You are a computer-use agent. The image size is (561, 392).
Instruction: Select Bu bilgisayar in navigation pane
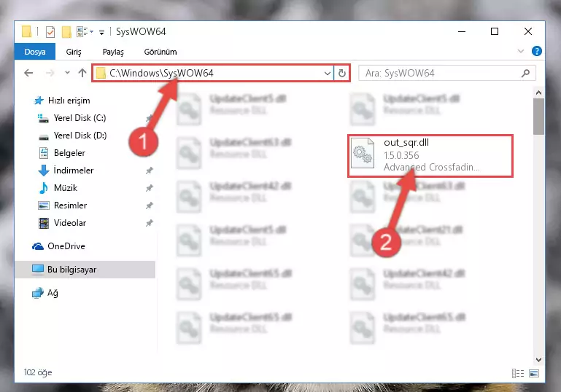pos(85,270)
